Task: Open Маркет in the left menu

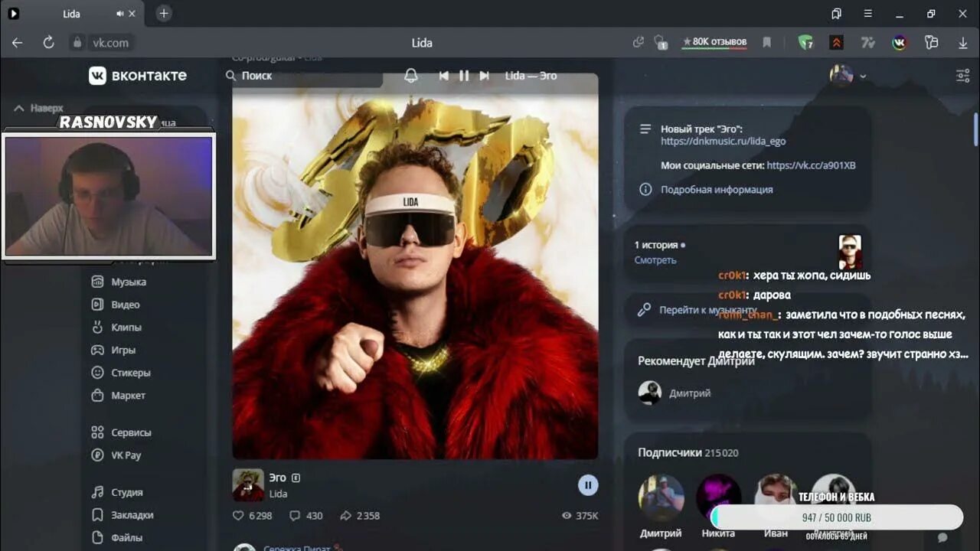Action: (x=119, y=396)
